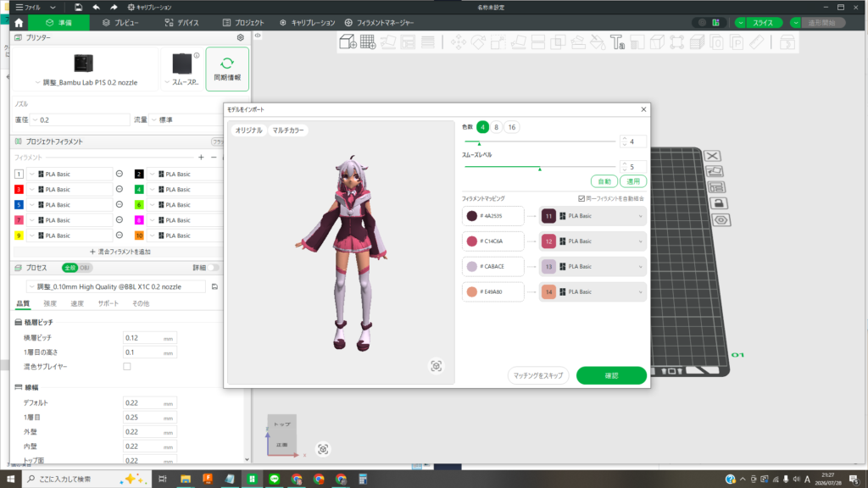Click the #C14C6A color swatch
Viewport: 868px width, 488px height.
point(471,241)
